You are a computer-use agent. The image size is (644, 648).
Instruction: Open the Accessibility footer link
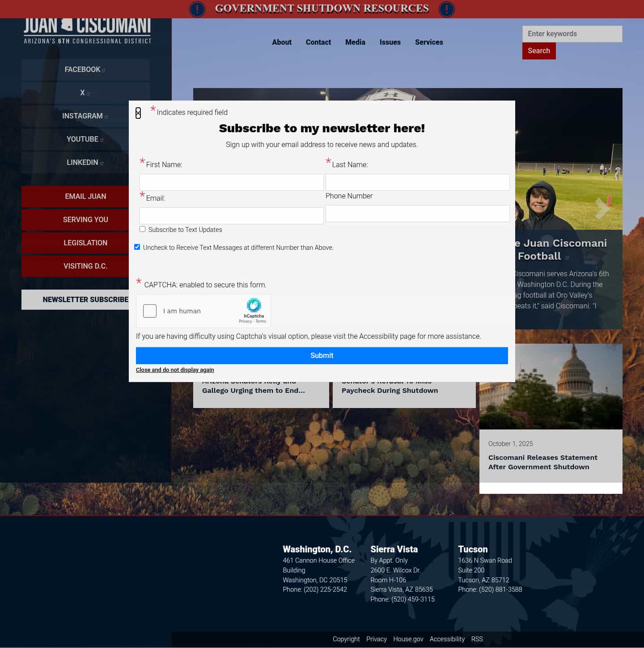[x=447, y=639]
